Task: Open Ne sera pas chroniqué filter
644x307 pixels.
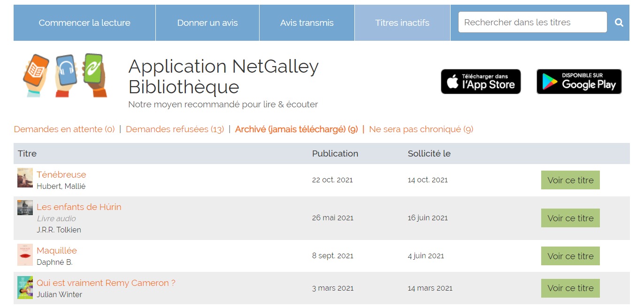Action: click(x=421, y=129)
